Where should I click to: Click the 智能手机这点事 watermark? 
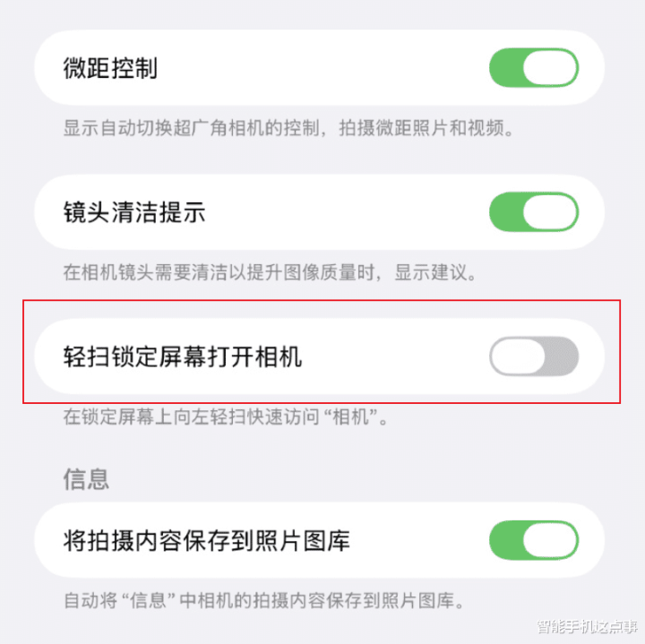coord(588,626)
